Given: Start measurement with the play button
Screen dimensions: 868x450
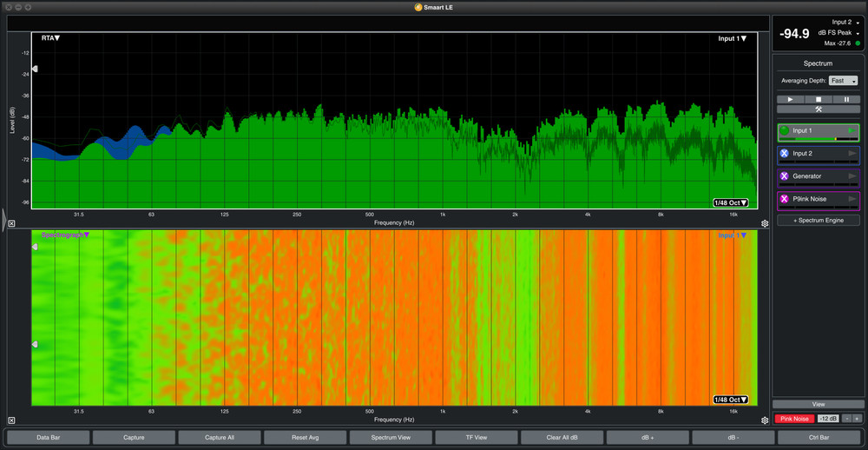Looking at the screenshot, I should (790, 99).
